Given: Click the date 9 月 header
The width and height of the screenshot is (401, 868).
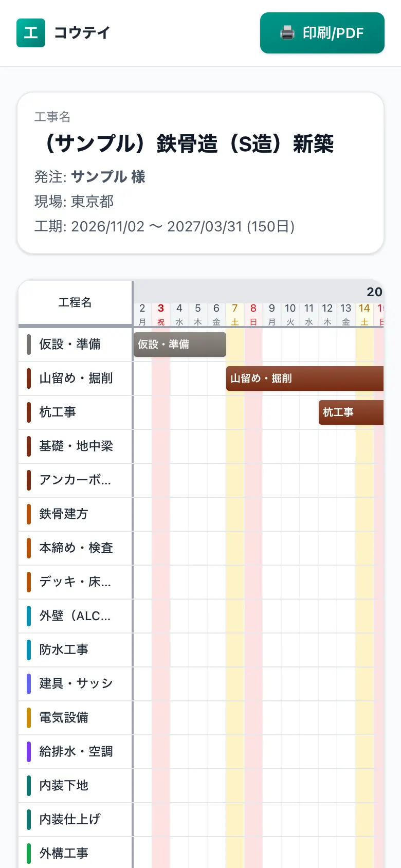Looking at the screenshot, I should pos(272,314).
